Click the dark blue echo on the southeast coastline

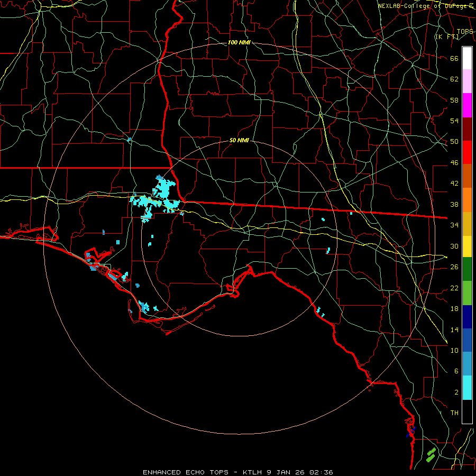tap(411, 432)
